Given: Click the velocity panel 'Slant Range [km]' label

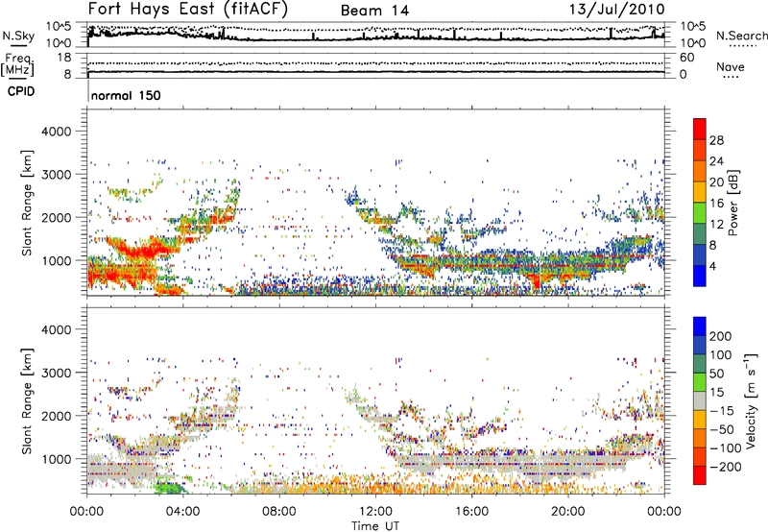Looking at the screenshot, I should coord(27,401).
